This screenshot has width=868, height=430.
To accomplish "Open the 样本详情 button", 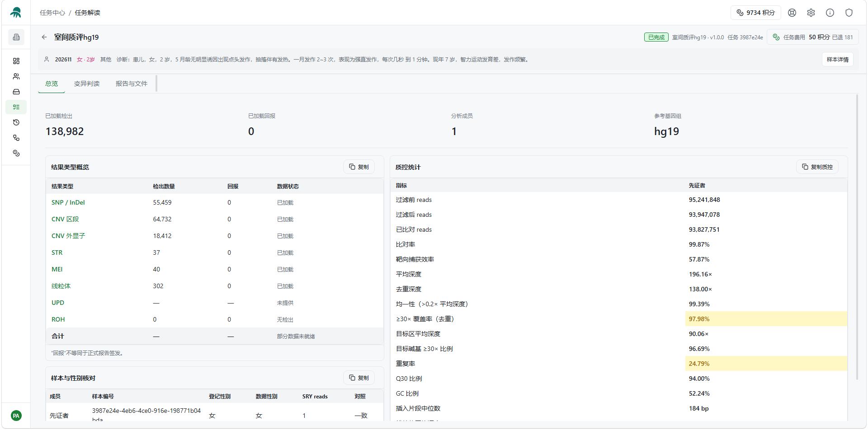I will pyautogui.click(x=838, y=59).
